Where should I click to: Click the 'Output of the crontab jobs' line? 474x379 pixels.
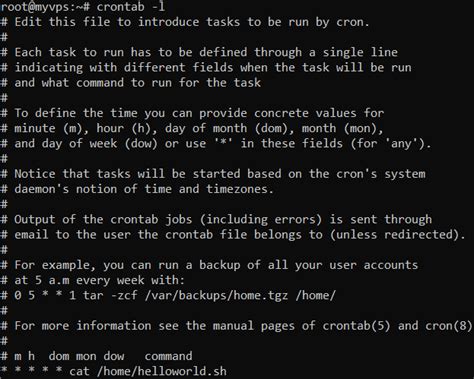[216, 219]
